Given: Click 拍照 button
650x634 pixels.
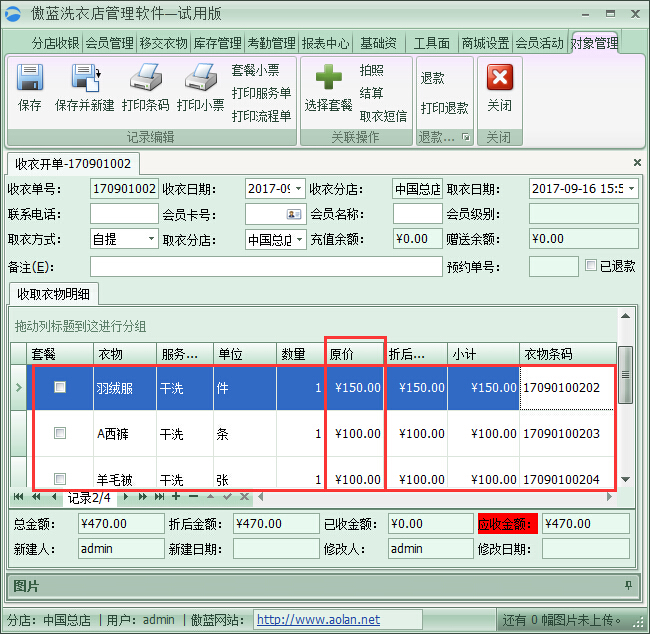Looking at the screenshot, I should click(x=372, y=70).
